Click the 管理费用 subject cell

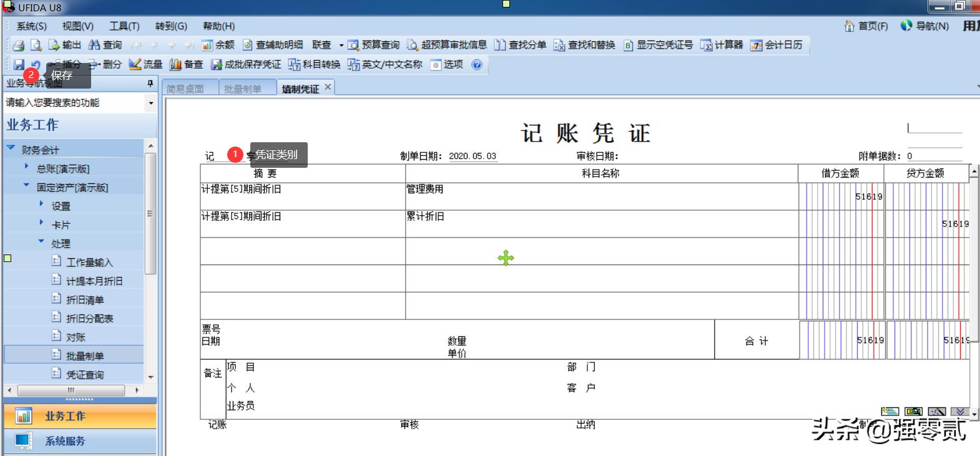602,196
